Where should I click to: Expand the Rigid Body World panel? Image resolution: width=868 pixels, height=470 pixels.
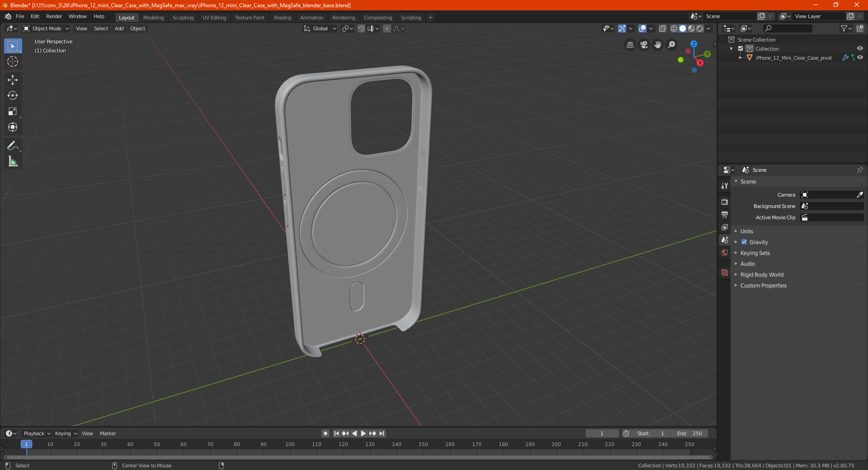[762, 275]
